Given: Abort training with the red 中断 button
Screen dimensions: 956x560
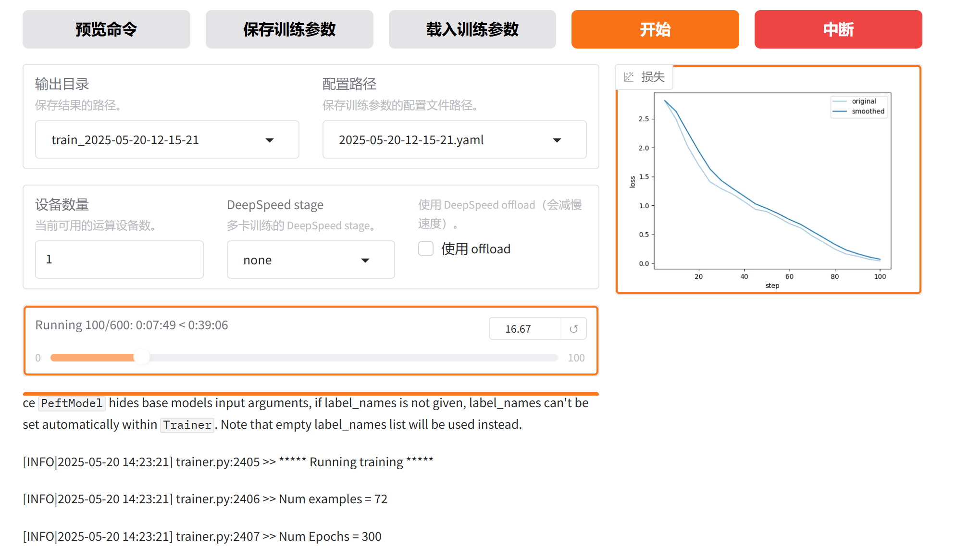Looking at the screenshot, I should (x=838, y=29).
